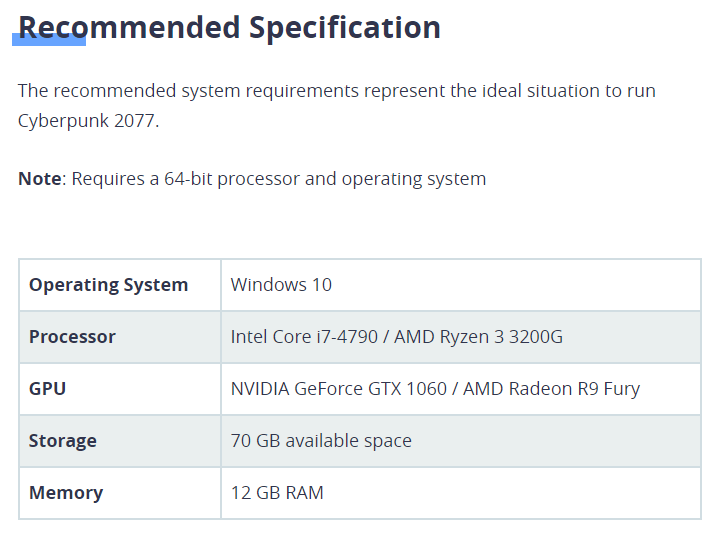Click the Cyberpunk 2077 text
Screen dimensions: 723x553
point(89,121)
